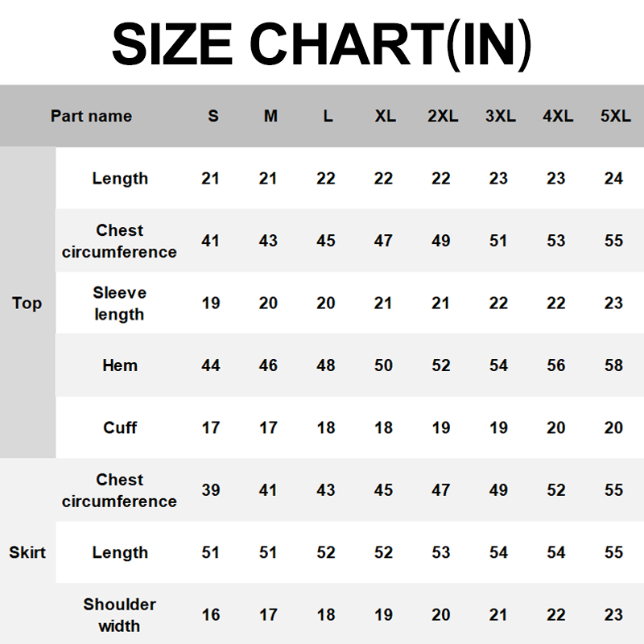Viewport: 644px width, 644px height.
Task: Select the 'XL' size column header
Action: pos(385,116)
